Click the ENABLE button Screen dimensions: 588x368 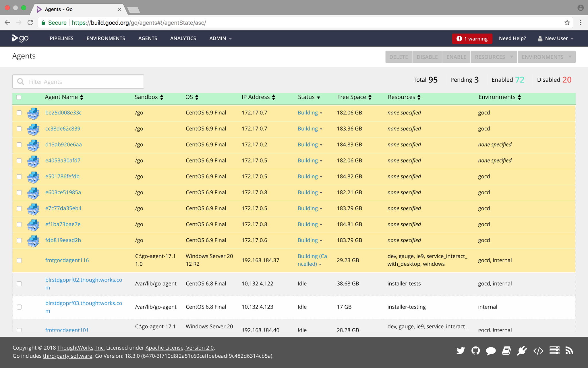(x=456, y=57)
